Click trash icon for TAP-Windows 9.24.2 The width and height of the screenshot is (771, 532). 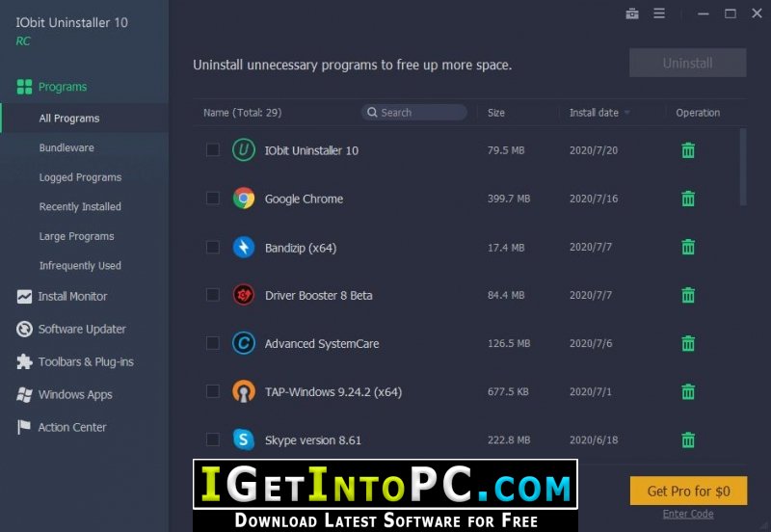click(x=688, y=392)
